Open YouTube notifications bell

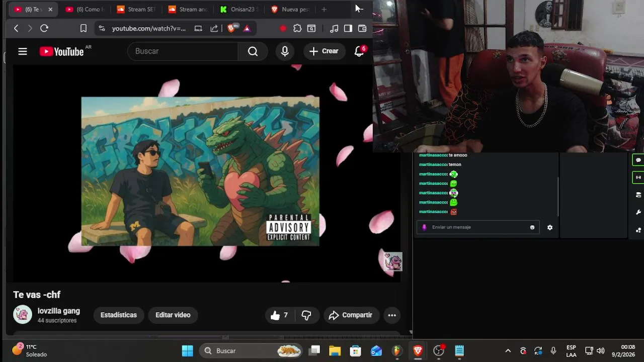[x=359, y=51]
